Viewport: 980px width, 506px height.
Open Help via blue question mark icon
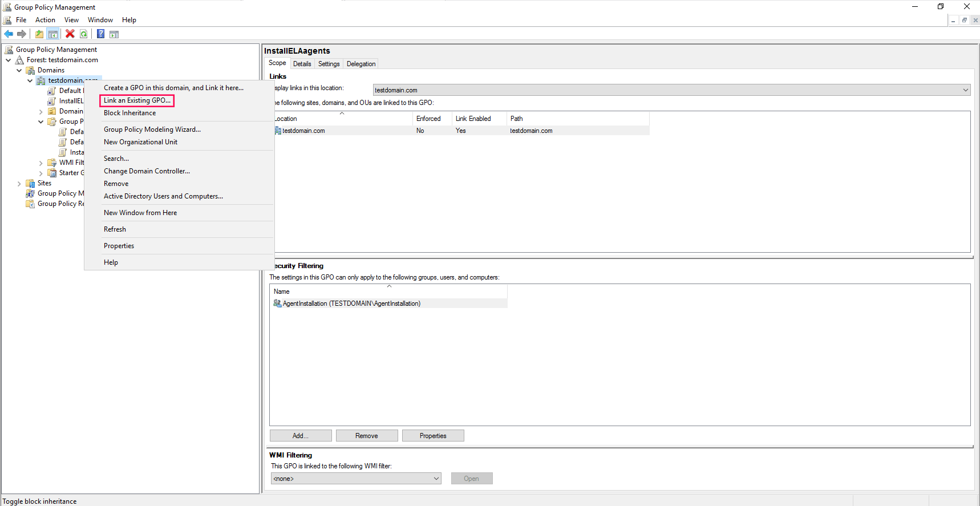[100, 34]
